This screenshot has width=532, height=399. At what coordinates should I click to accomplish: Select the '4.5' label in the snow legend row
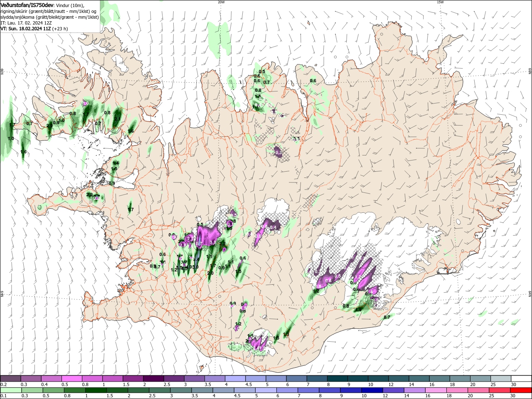[248, 384]
